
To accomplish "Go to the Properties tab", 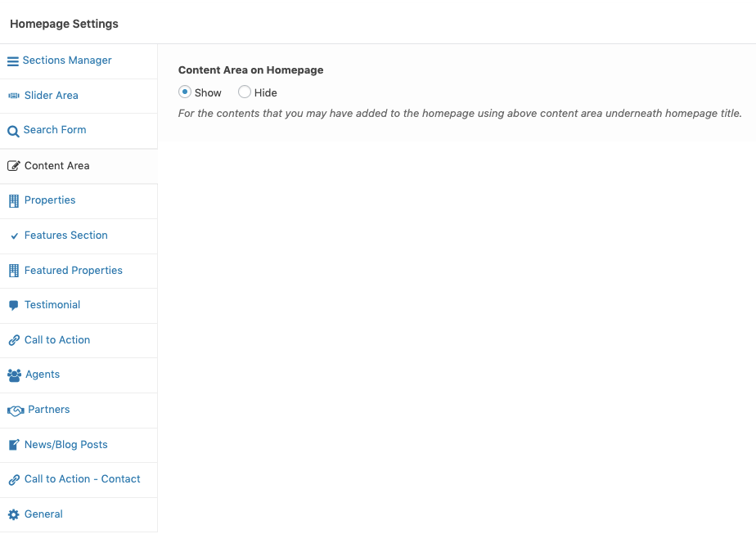I will tap(79, 201).
